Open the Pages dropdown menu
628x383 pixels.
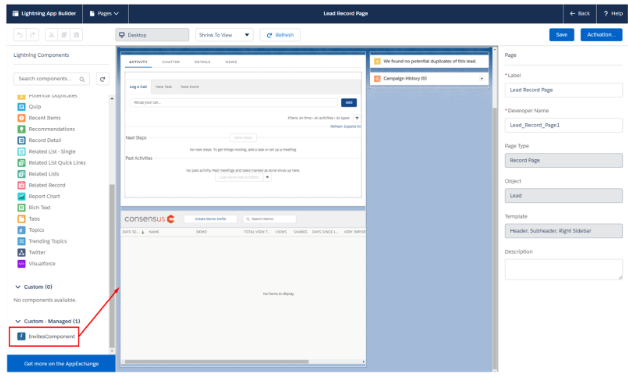pyautogui.click(x=105, y=14)
